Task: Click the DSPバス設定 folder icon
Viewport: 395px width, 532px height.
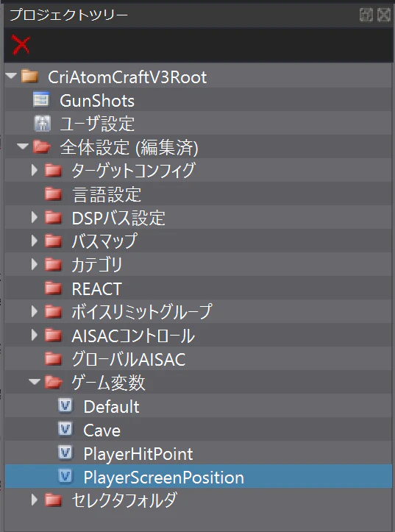Action: [53, 218]
